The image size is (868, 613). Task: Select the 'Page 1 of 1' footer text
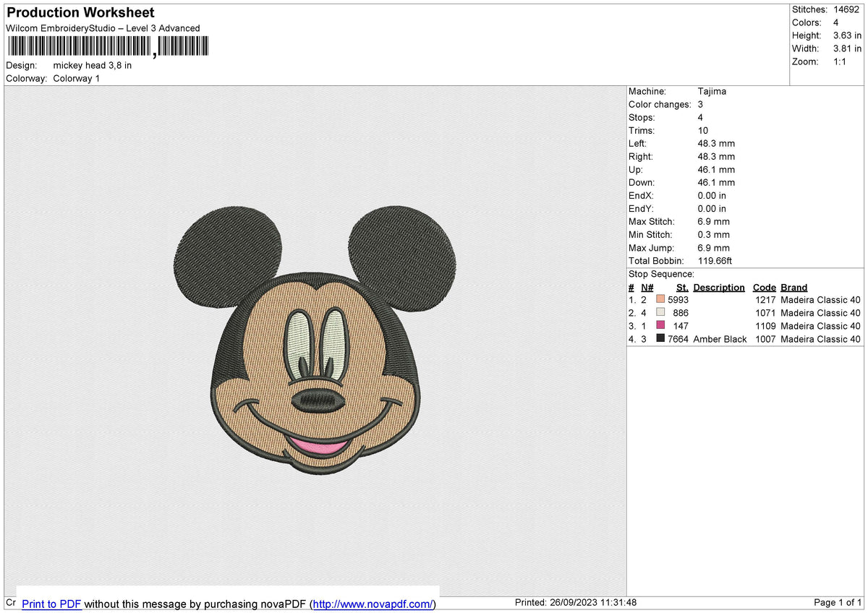[838, 602]
